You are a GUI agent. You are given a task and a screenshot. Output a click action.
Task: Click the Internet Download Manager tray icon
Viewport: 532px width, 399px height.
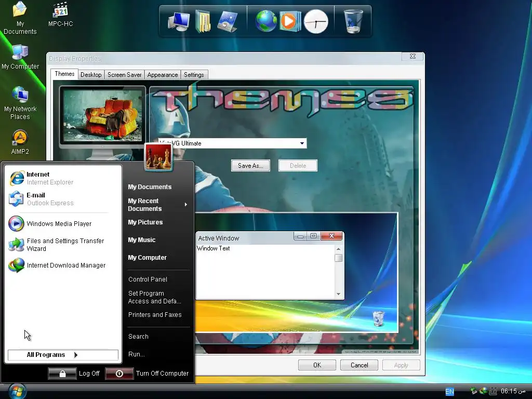click(483, 391)
